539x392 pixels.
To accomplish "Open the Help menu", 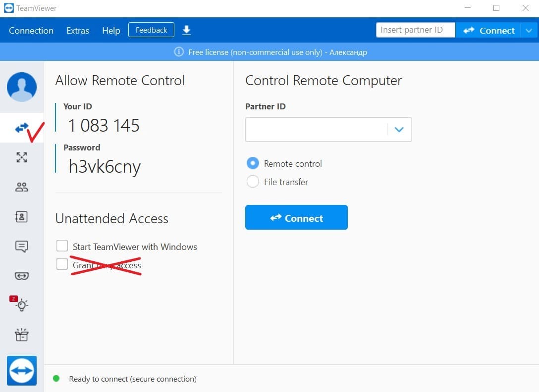I will click(x=111, y=30).
